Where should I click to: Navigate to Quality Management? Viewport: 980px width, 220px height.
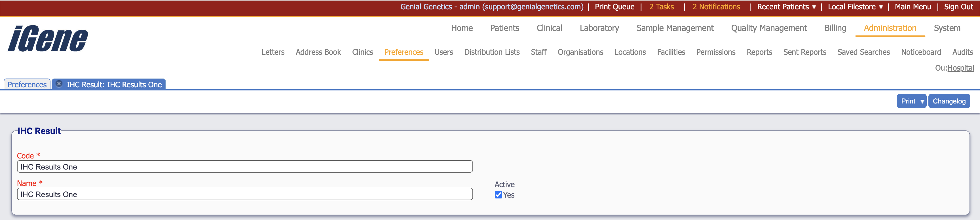coord(768,28)
